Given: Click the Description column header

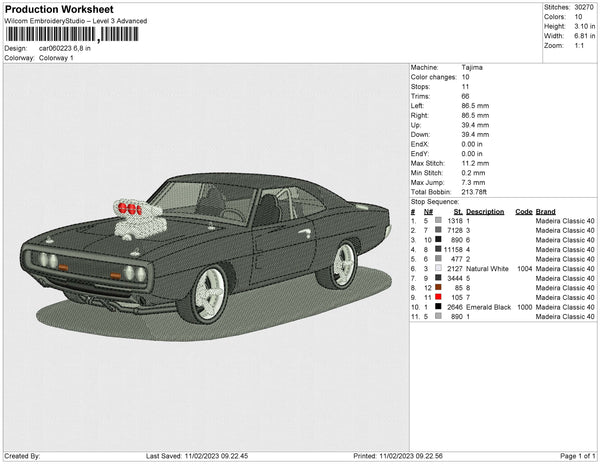Looking at the screenshot, I should tap(485, 212).
